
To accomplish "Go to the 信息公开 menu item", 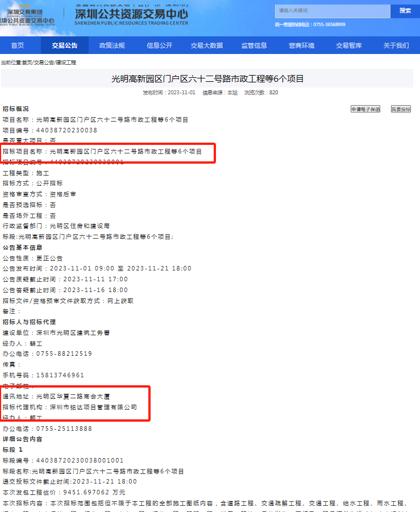I will [159, 45].
